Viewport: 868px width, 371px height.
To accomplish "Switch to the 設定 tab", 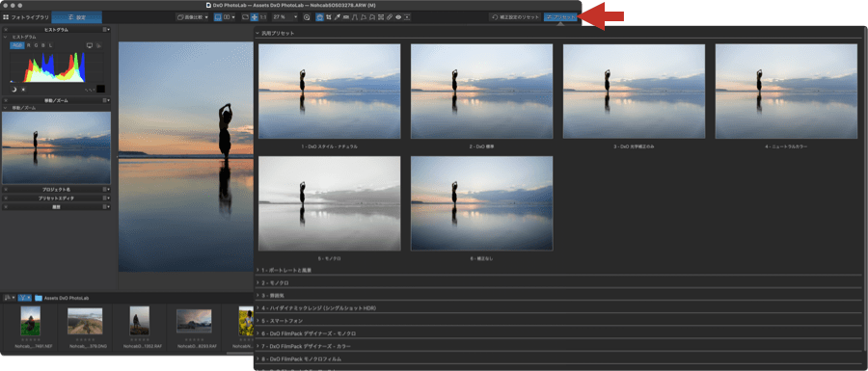I will click(x=76, y=17).
